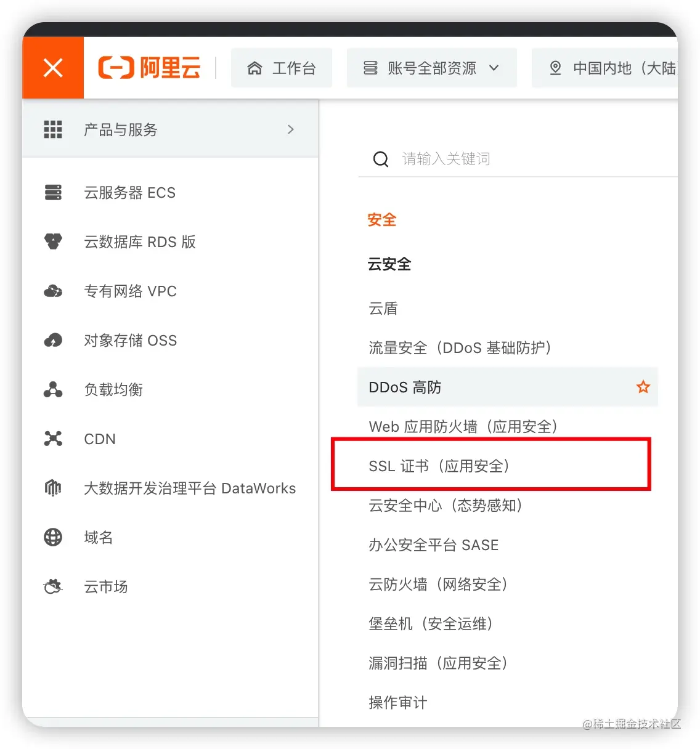Expand 产品与服务 with its chevron
700x749 pixels.
point(290,129)
